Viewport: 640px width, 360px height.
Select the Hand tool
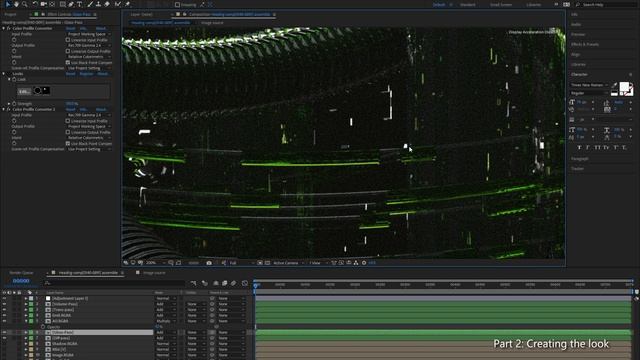coord(16,4)
